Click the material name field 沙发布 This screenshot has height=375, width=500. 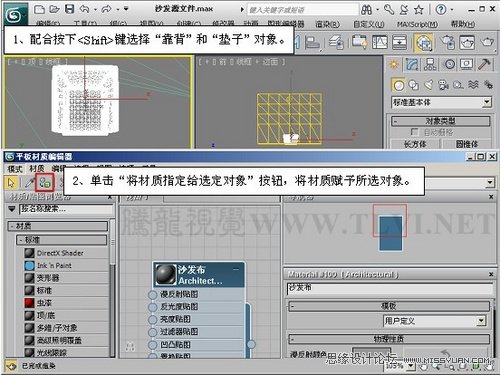[389, 289]
